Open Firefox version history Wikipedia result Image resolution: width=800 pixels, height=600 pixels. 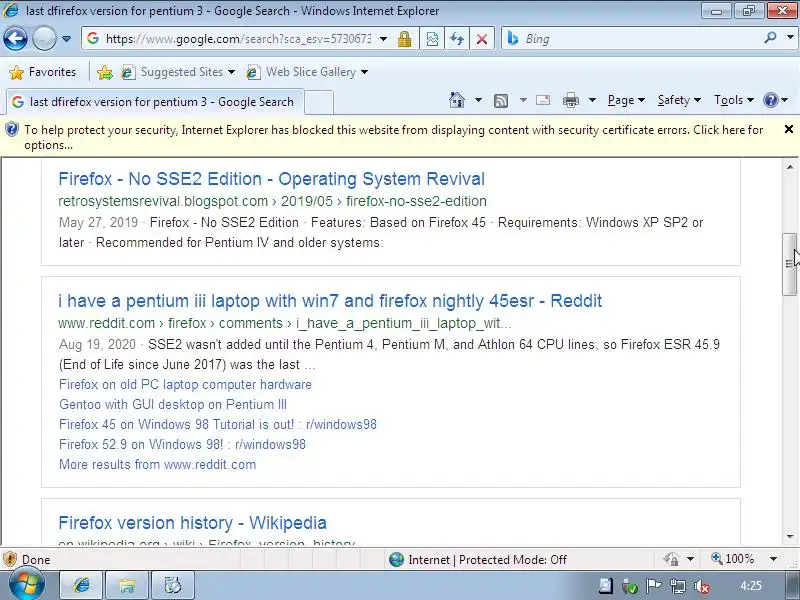(192, 523)
